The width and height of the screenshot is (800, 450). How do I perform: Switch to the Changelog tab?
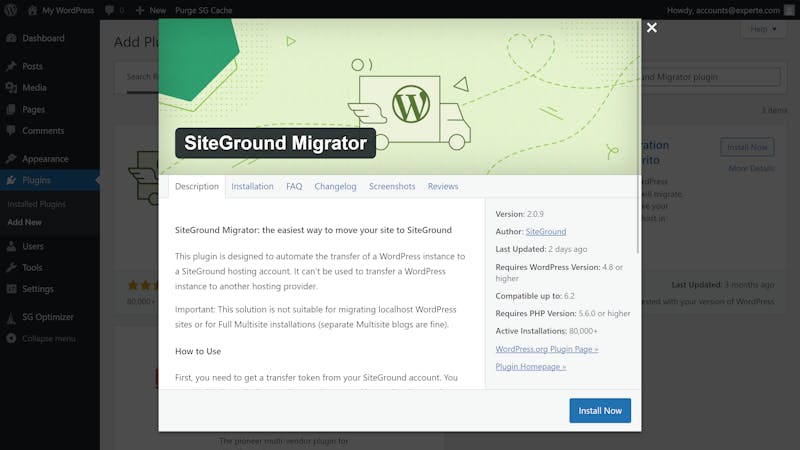[335, 186]
